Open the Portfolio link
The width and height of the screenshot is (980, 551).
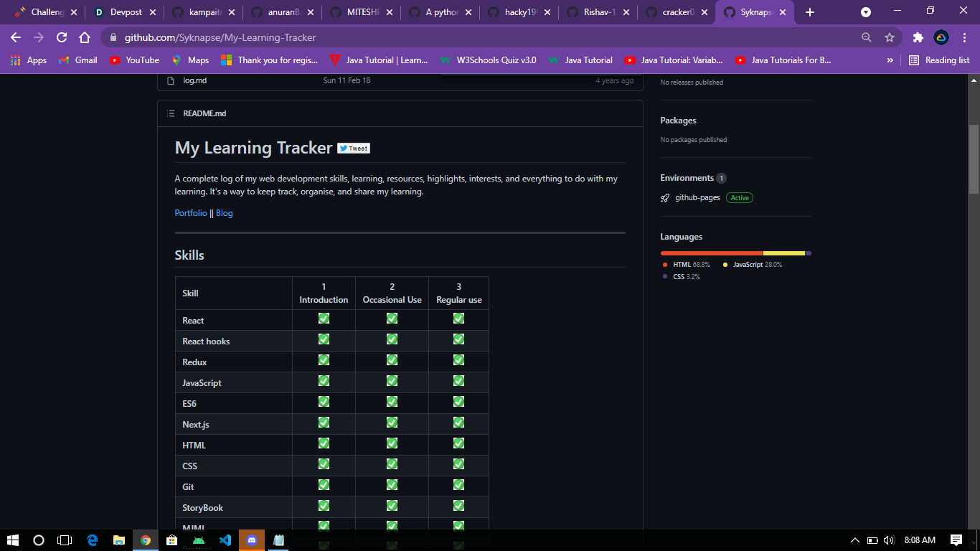[191, 213]
